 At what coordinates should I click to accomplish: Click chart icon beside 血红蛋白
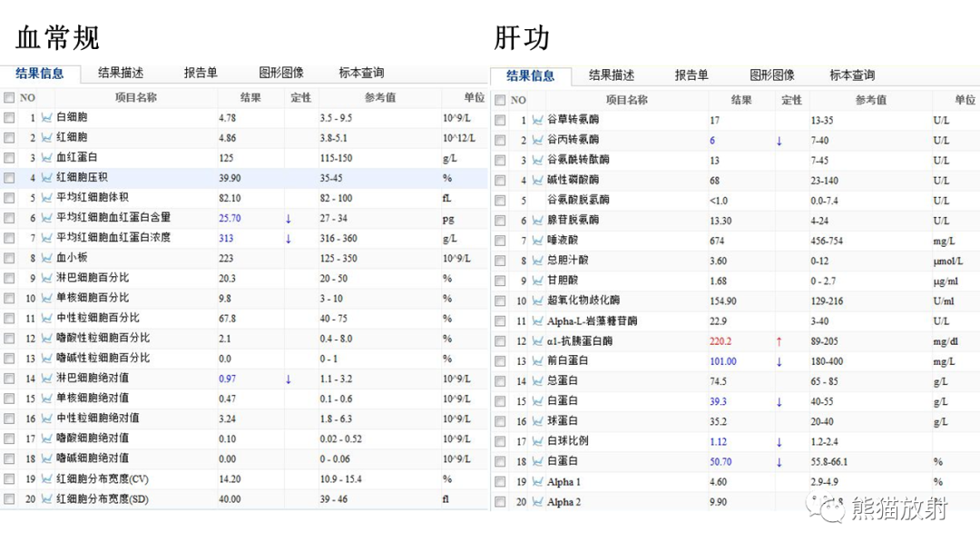46,158
